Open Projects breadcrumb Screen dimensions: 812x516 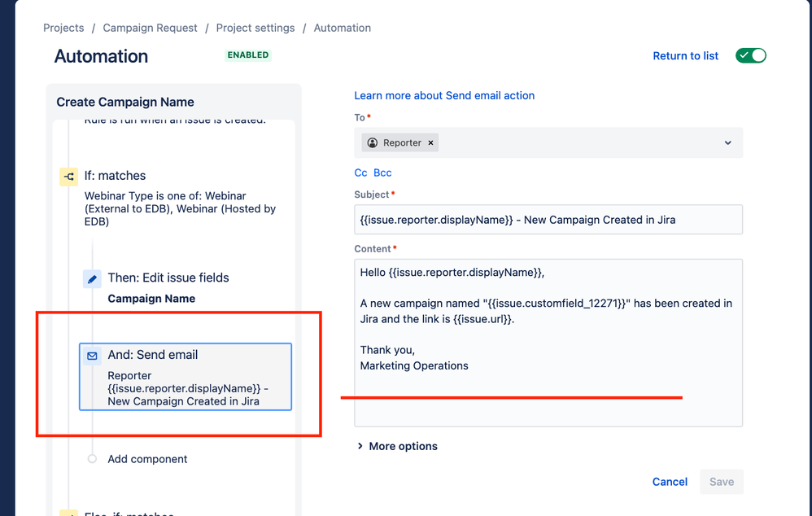click(x=63, y=28)
